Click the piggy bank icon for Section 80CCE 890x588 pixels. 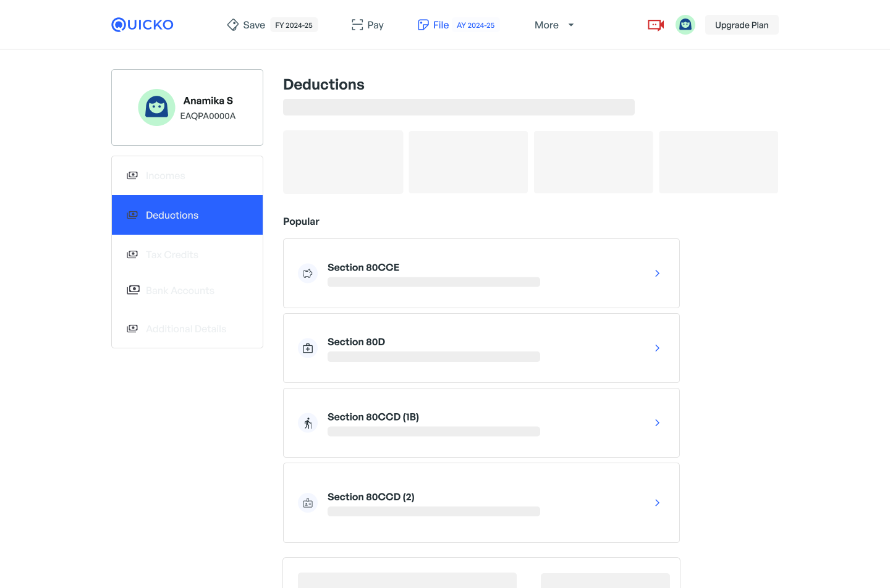[x=308, y=274]
